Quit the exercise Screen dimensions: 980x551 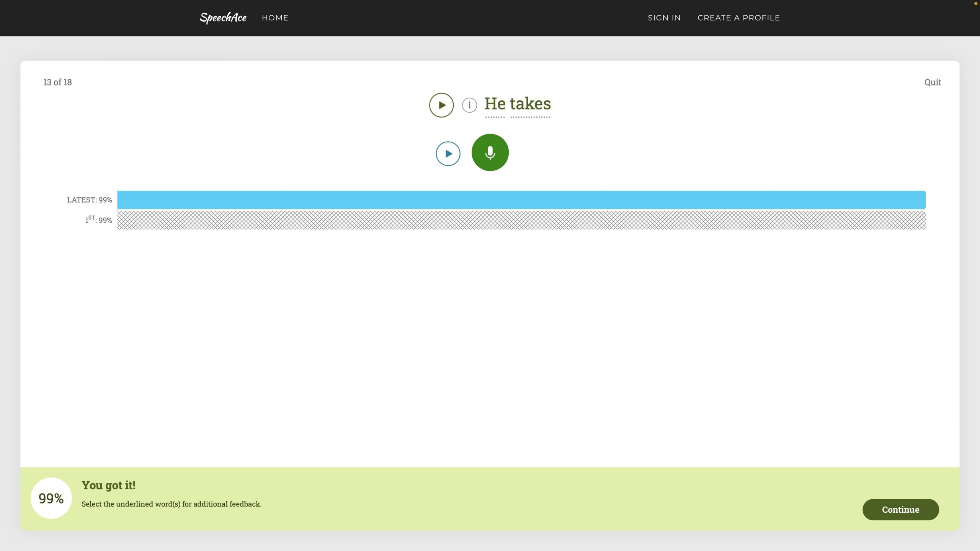(932, 82)
